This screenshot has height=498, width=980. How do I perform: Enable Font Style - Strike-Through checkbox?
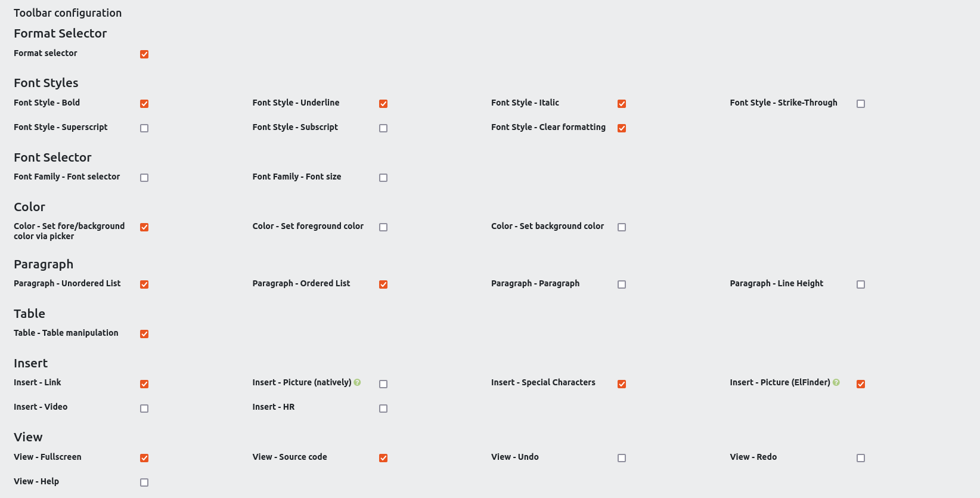pos(861,104)
